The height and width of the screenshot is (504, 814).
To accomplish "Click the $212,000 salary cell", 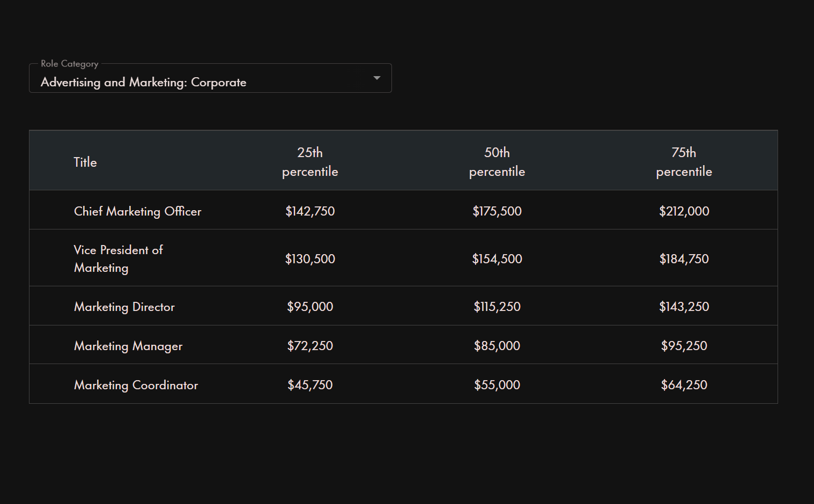I will (684, 211).
